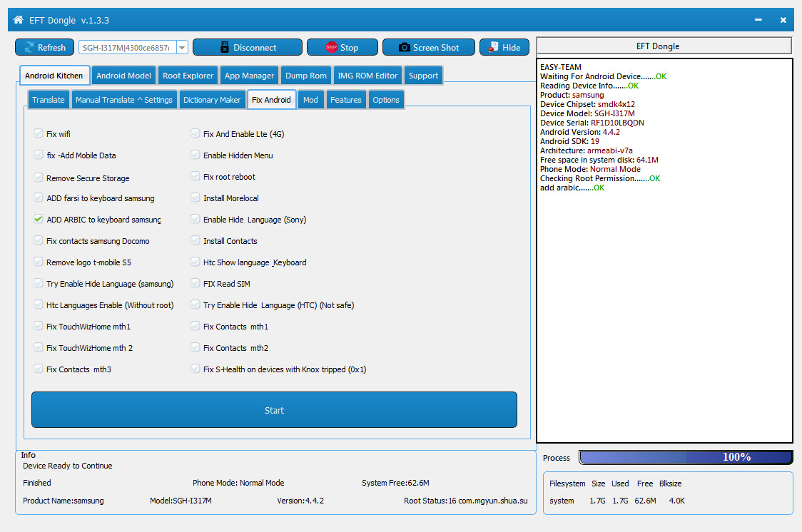802x532 pixels.
Task: Click the USB icon on Disconnect
Action: tap(225, 47)
